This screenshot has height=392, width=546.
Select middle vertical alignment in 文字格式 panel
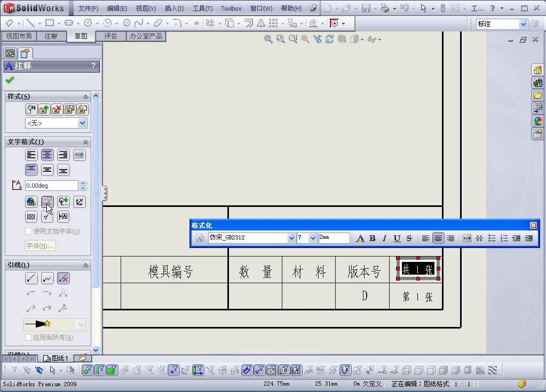click(48, 170)
